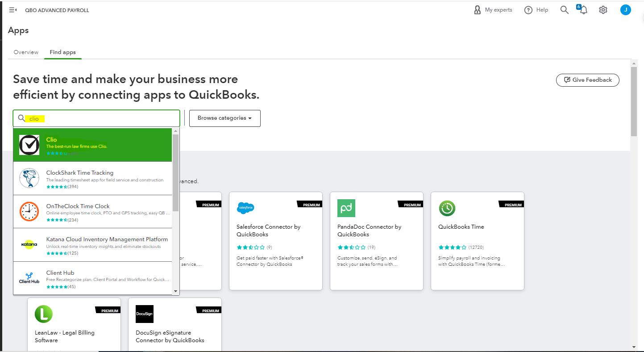Open the Help question mark icon
Image resolution: width=644 pixels, height=352 pixels.
528,10
